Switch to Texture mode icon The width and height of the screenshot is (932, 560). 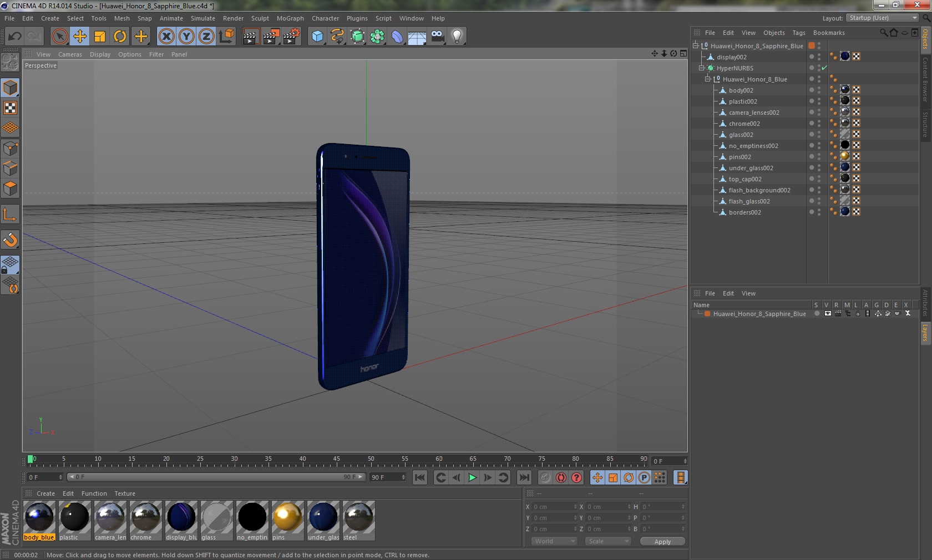pos(10,108)
